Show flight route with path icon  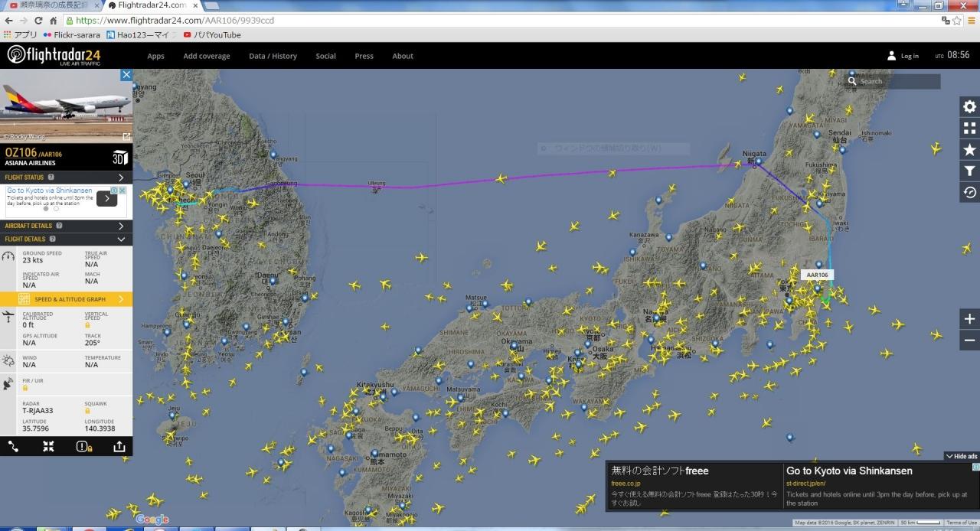(14, 447)
